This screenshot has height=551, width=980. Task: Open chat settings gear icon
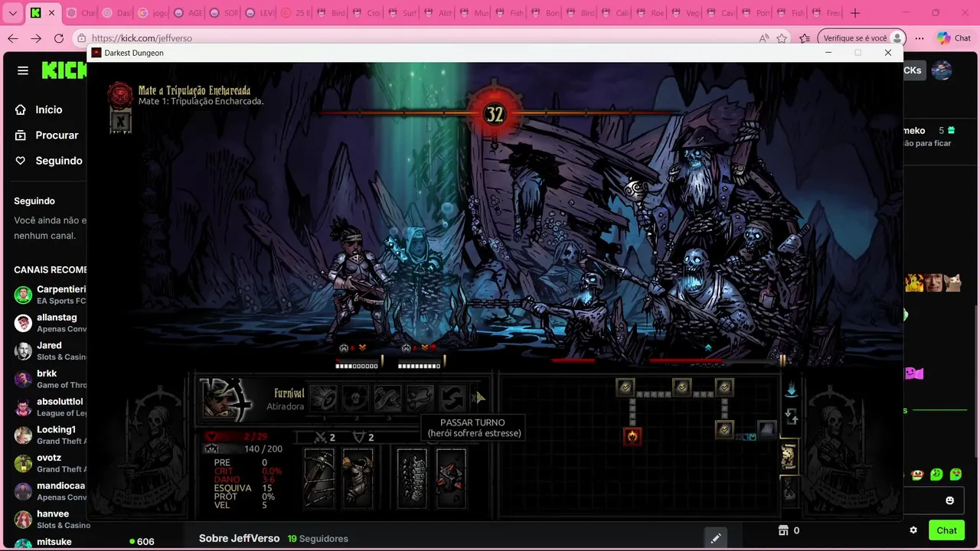(x=913, y=530)
